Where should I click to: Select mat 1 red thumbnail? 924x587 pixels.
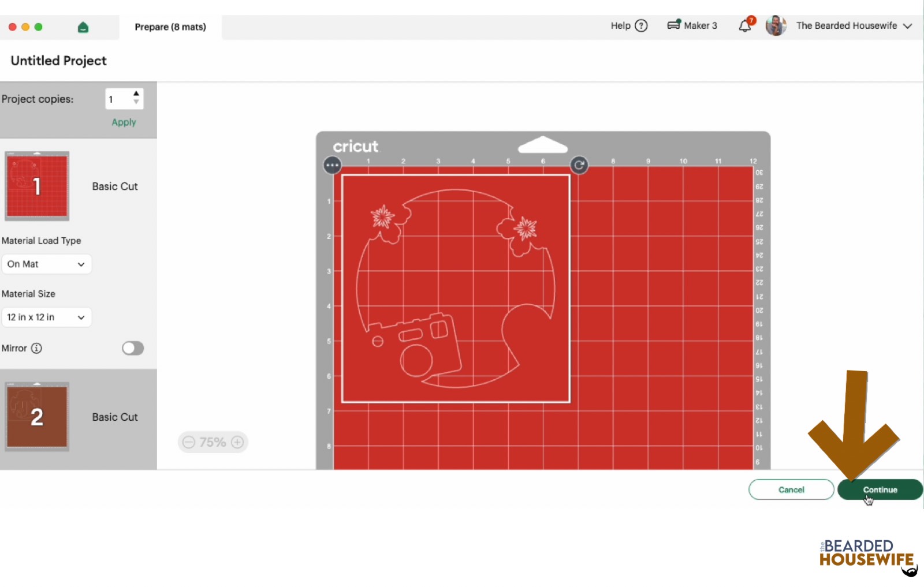37,186
